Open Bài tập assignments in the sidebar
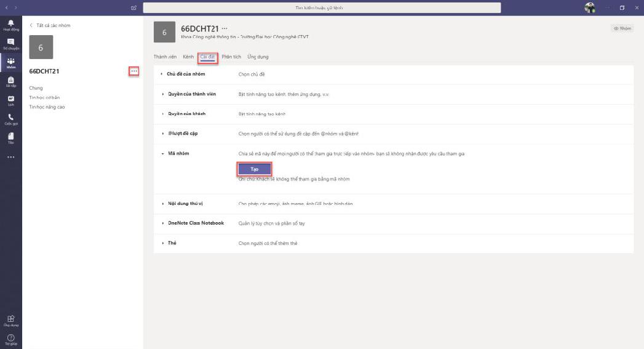Screen dimensions: 644x349 tap(10, 81)
